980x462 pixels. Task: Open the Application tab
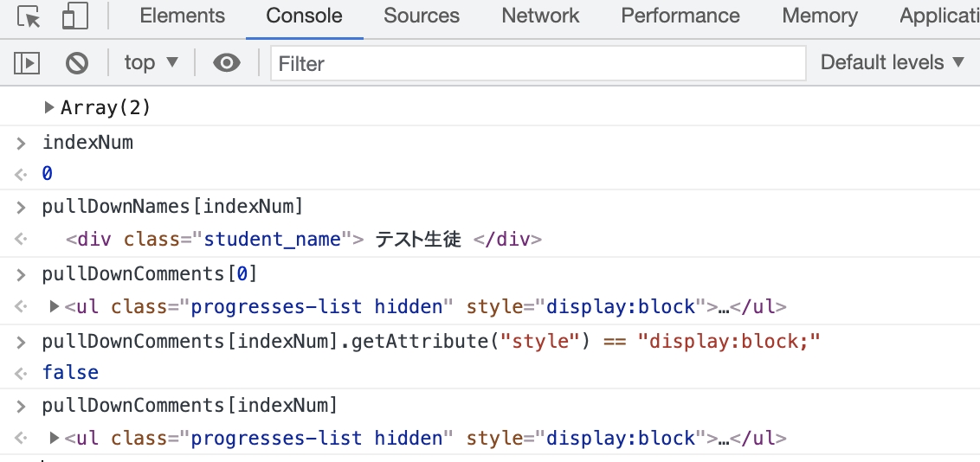[939, 16]
